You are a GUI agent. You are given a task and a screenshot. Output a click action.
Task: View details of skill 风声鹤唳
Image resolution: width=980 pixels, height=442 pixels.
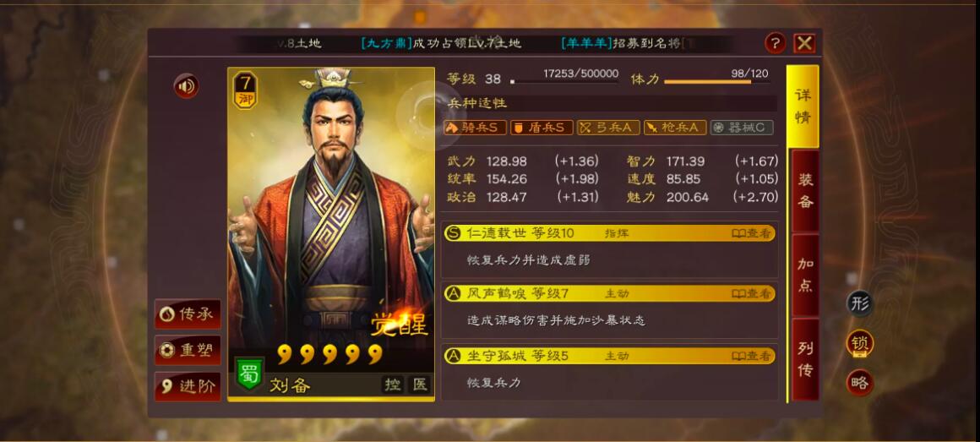click(x=753, y=293)
